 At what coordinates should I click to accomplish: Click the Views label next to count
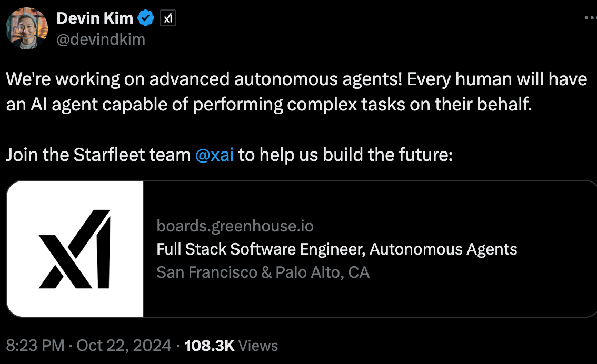[x=258, y=346]
